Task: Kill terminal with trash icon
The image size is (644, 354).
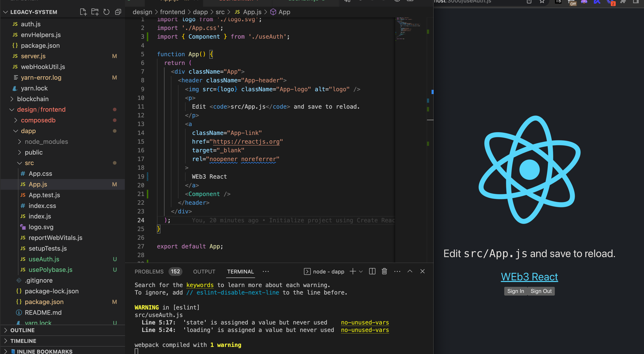Action: click(x=384, y=271)
